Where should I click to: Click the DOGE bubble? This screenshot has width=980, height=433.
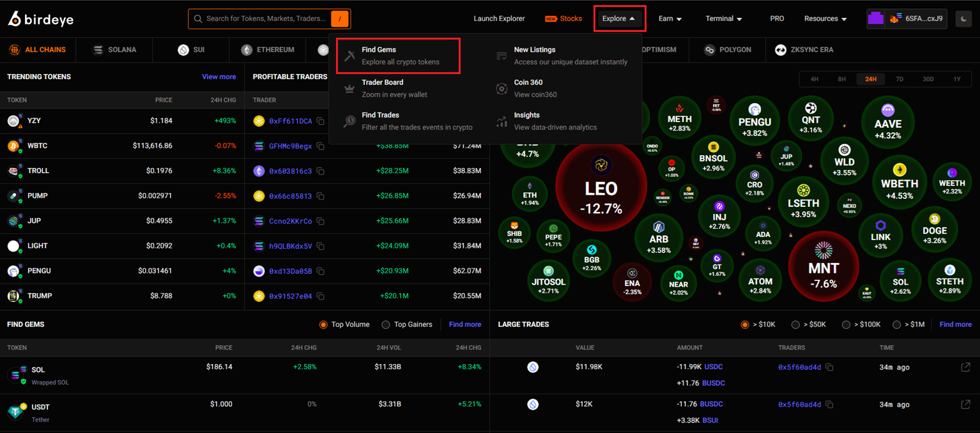pyautogui.click(x=935, y=230)
